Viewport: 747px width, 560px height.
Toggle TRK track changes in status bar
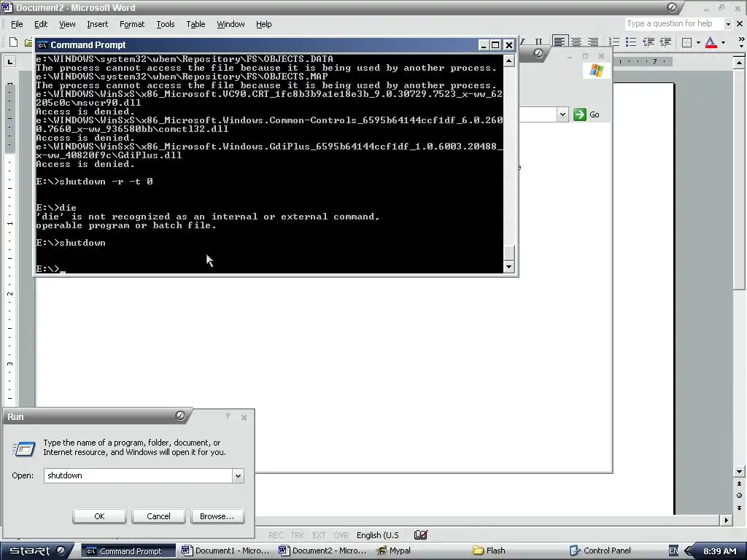tap(298, 535)
